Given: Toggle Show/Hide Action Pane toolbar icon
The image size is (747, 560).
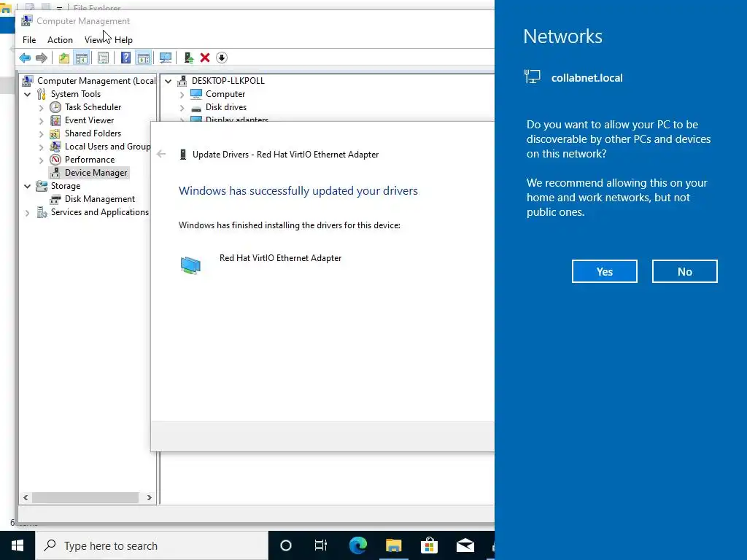Looking at the screenshot, I should pyautogui.click(x=144, y=58).
